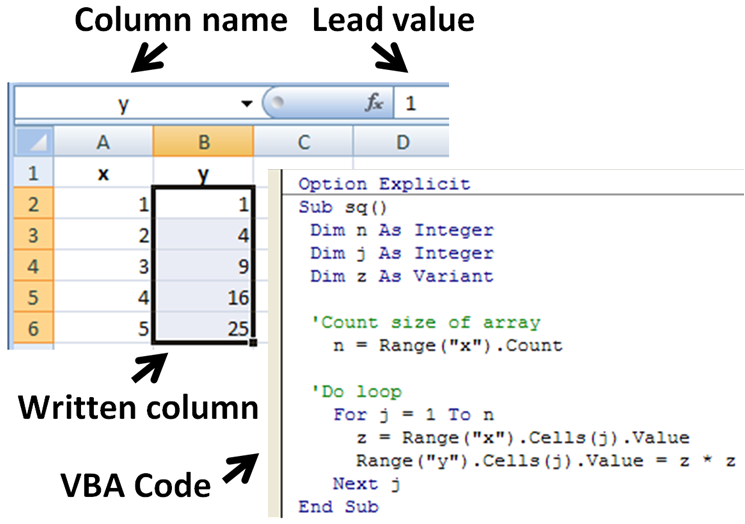This screenshot has height=524, width=745.
Task: Click the fill handle of the selected range
Action: tap(254, 343)
